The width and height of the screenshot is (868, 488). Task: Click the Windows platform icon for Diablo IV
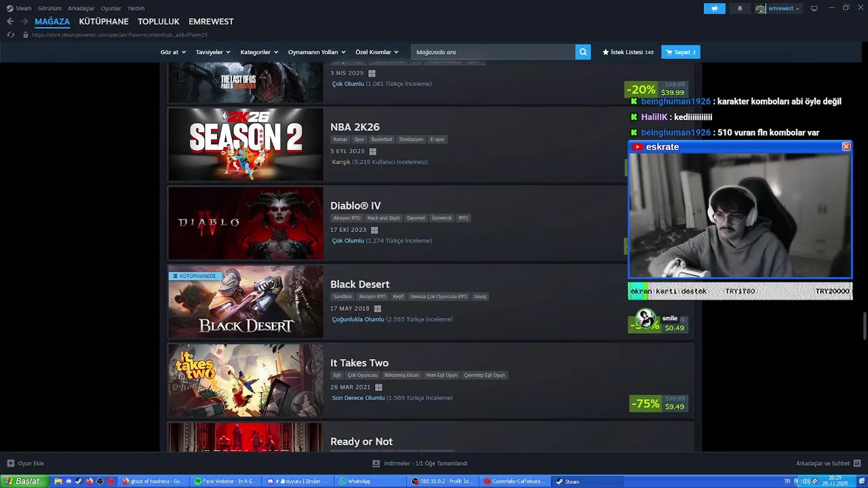point(374,230)
